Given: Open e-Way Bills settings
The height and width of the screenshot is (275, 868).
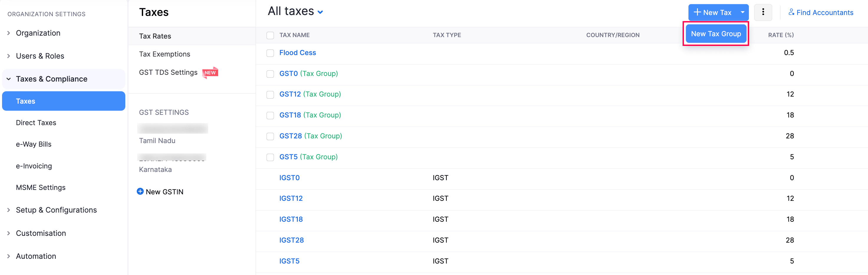Looking at the screenshot, I should pyautogui.click(x=34, y=144).
